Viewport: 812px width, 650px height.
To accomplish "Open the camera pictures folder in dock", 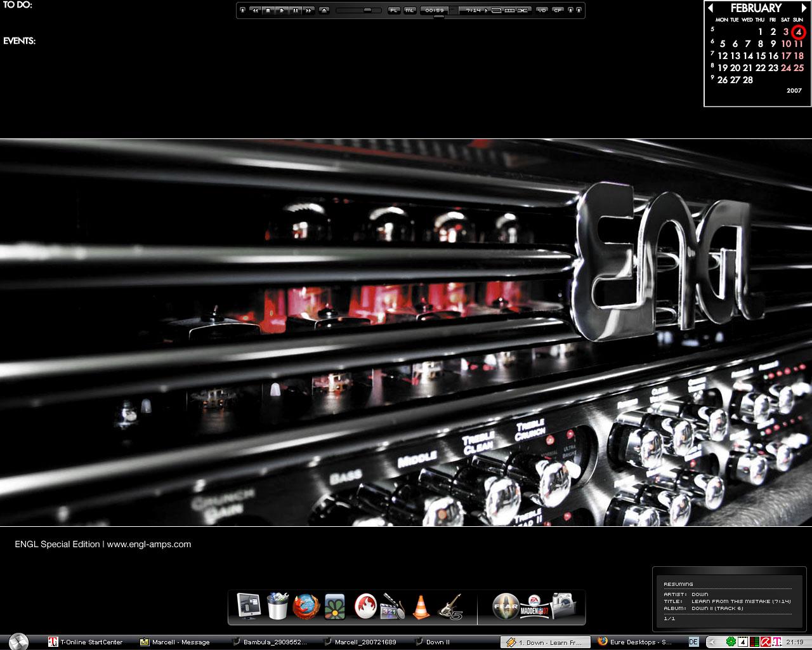I will tap(563, 606).
